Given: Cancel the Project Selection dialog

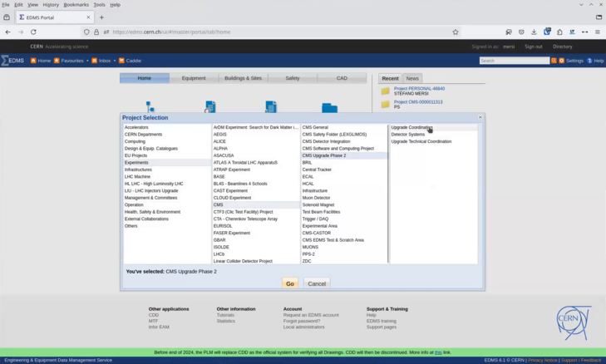Looking at the screenshot, I should pos(317,283).
